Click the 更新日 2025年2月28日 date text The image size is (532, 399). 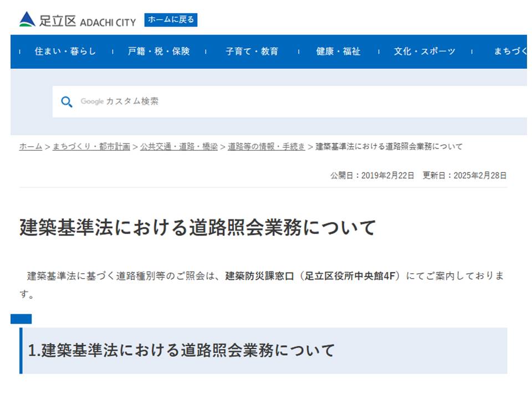pos(464,176)
